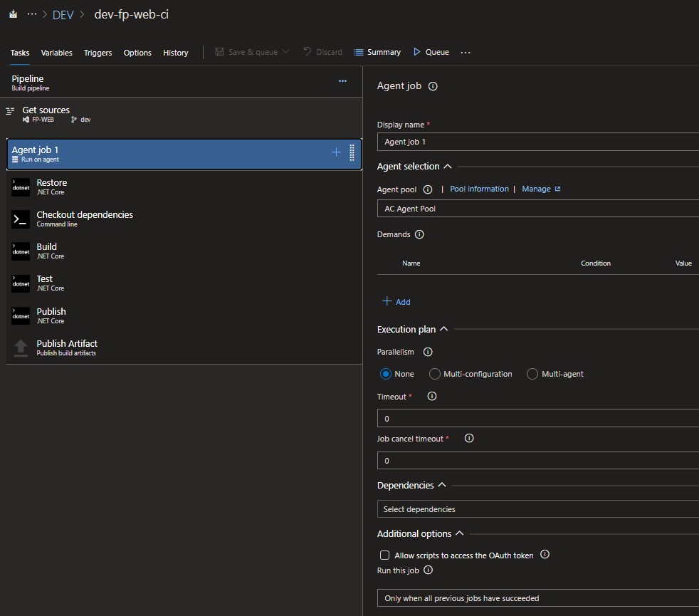
Task: Open breadcrumb ellipsis before DEV
Action: pyautogui.click(x=31, y=14)
